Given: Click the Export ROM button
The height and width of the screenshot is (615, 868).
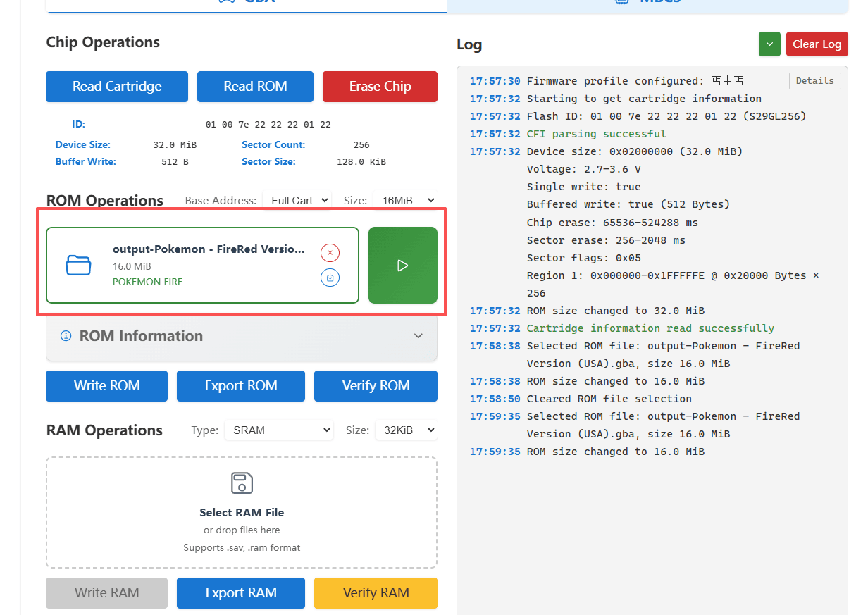Looking at the screenshot, I should 241,386.
